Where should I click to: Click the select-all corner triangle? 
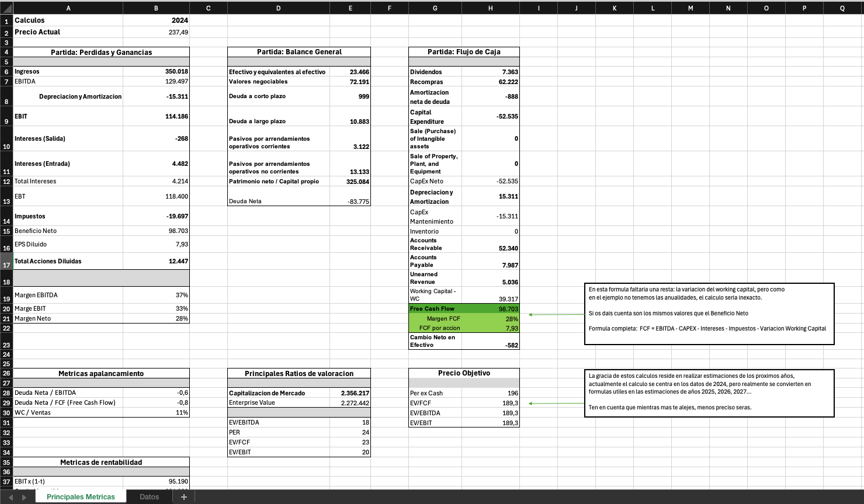click(x=6, y=8)
